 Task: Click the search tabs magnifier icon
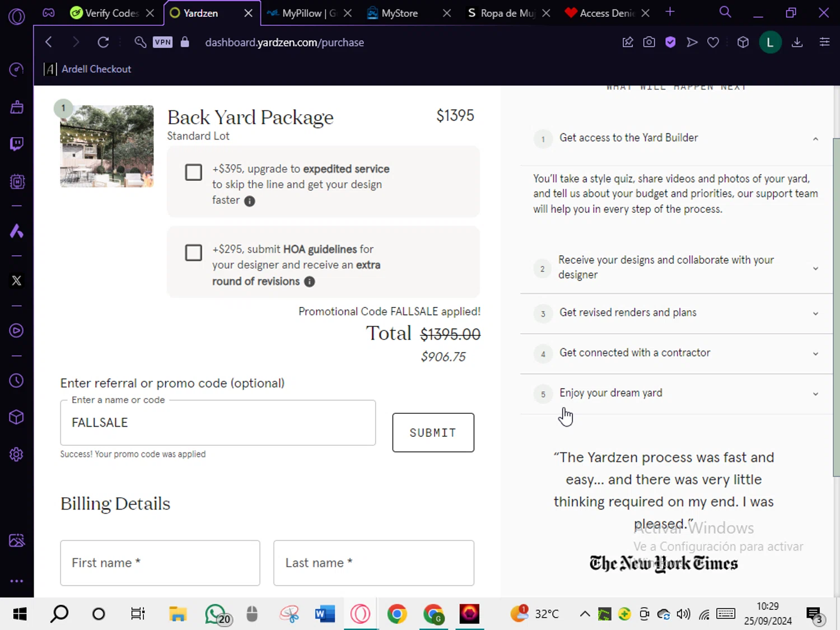(725, 12)
